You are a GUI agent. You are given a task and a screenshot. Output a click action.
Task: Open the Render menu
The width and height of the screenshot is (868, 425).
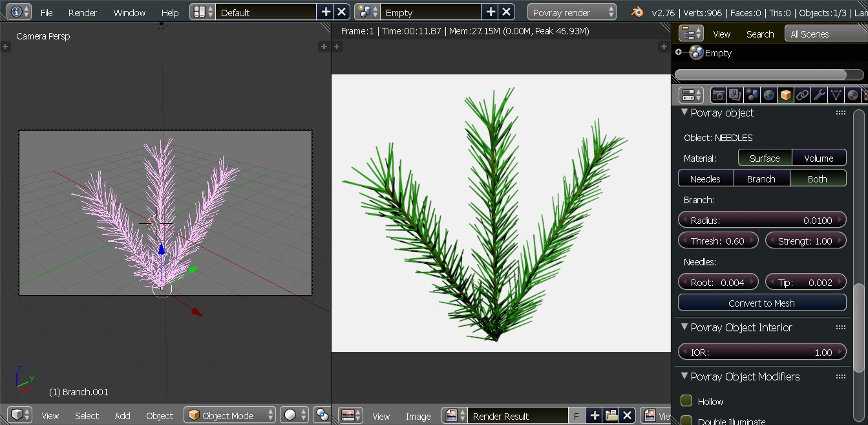tap(83, 12)
